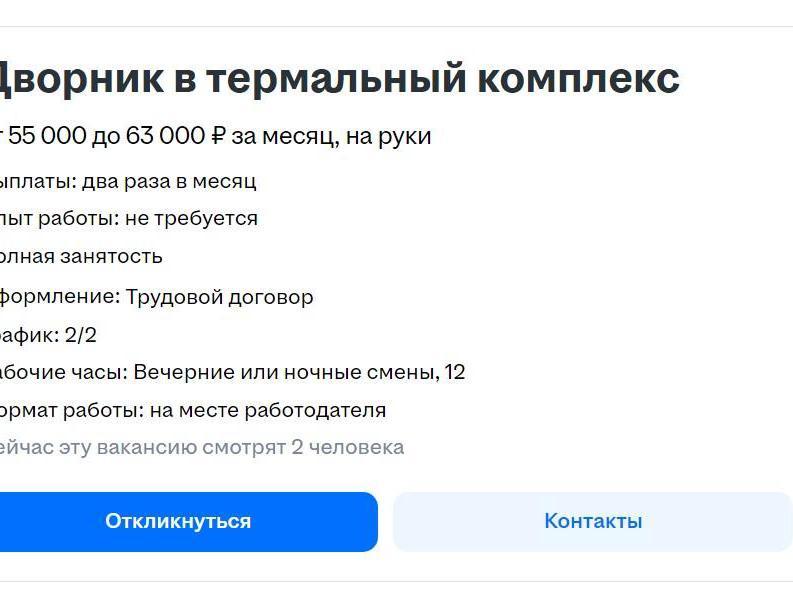Click the 63 000 ₽ upper salary amount

(176, 136)
